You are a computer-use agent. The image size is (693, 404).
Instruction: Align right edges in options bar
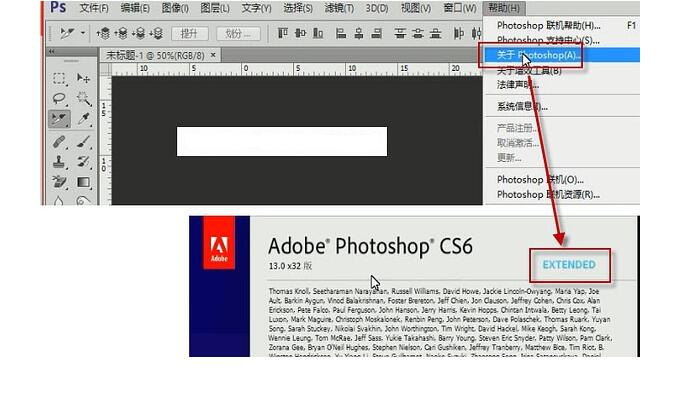(x=377, y=33)
